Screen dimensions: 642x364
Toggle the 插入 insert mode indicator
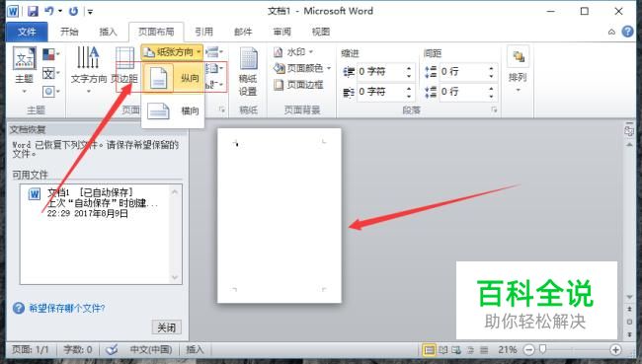pyautogui.click(x=195, y=349)
